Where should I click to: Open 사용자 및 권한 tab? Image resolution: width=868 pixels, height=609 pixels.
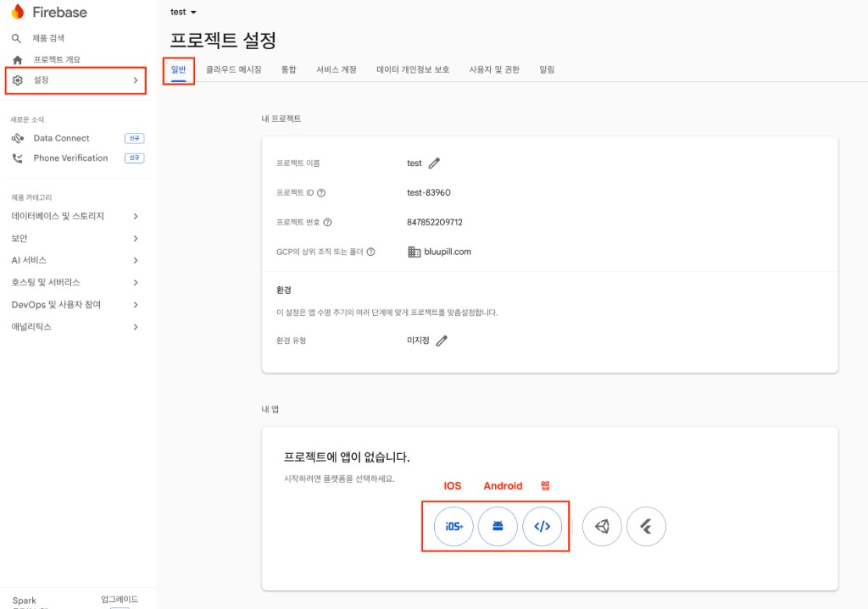coord(494,69)
